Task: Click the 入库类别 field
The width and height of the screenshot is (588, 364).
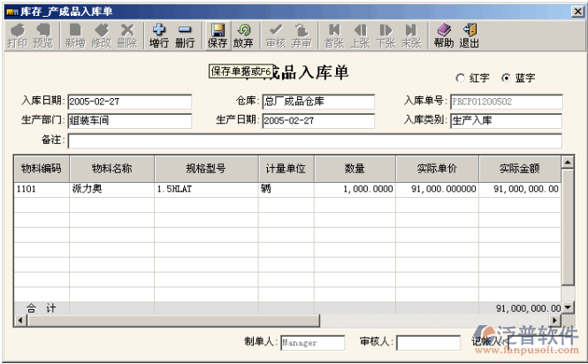Action: [506, 120]
